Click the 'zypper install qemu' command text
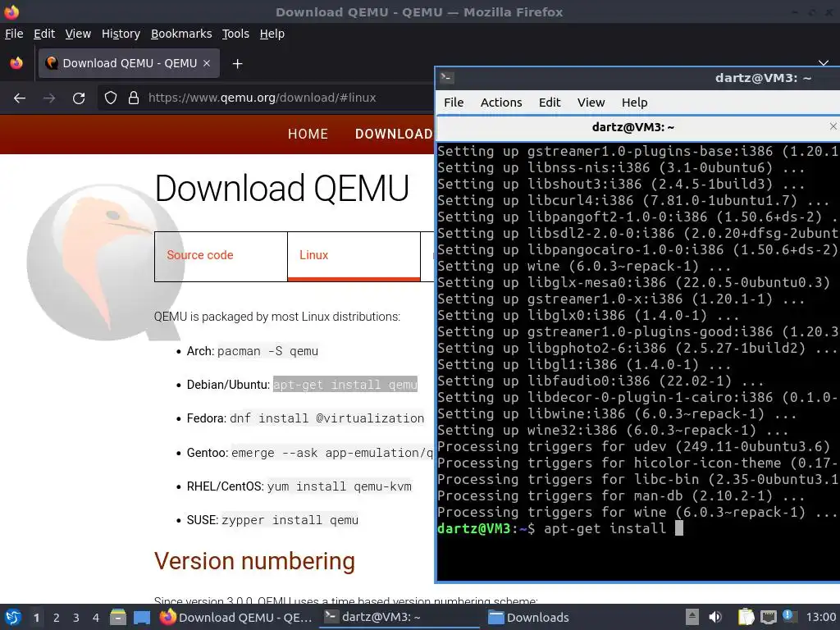Viewport: 840px width, 630px height. [290, 520]
